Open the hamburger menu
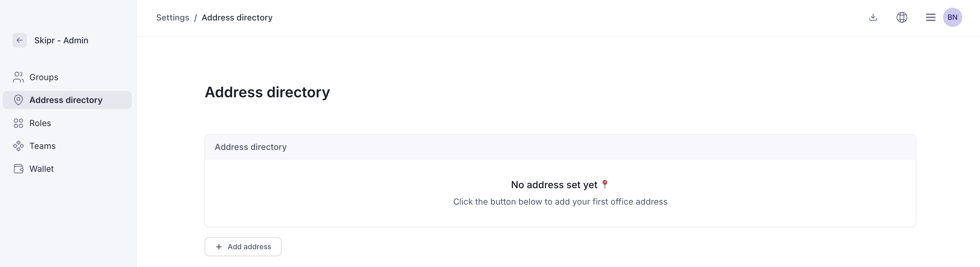Viewport: 980px width, 267px height. 931,17
